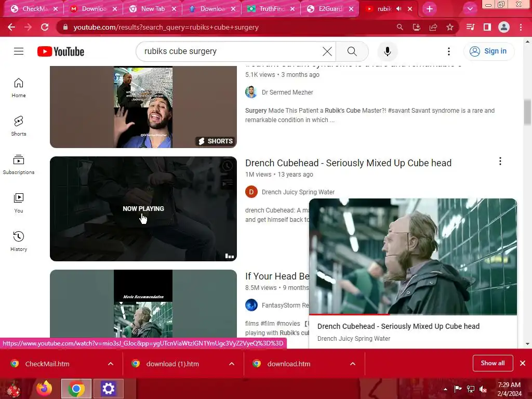This screenshot has height=399, width=532.
Task: Click the NOW PLAYING Drench Cubehead thumbnail
Action: pos(143,209)
